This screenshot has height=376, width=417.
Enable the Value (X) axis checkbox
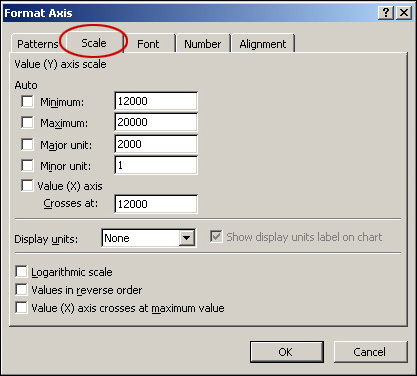click(x=27, y=185)
